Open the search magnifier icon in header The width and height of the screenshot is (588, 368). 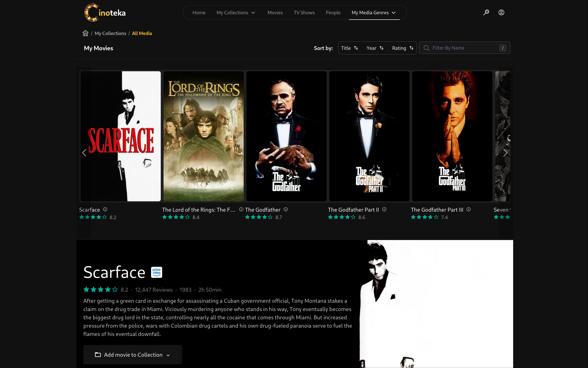(x=486, y=12)
